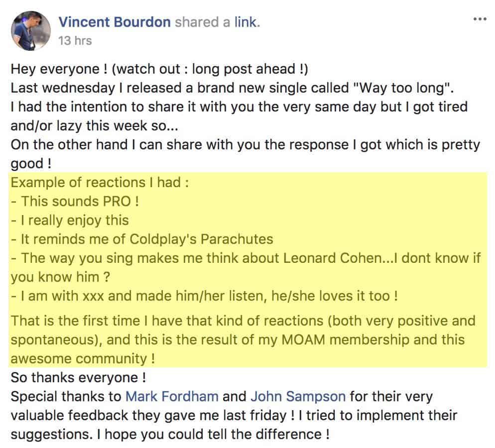Click the "Way too long" single title text
The image size is (495, 448).
(x=400, y=88)
